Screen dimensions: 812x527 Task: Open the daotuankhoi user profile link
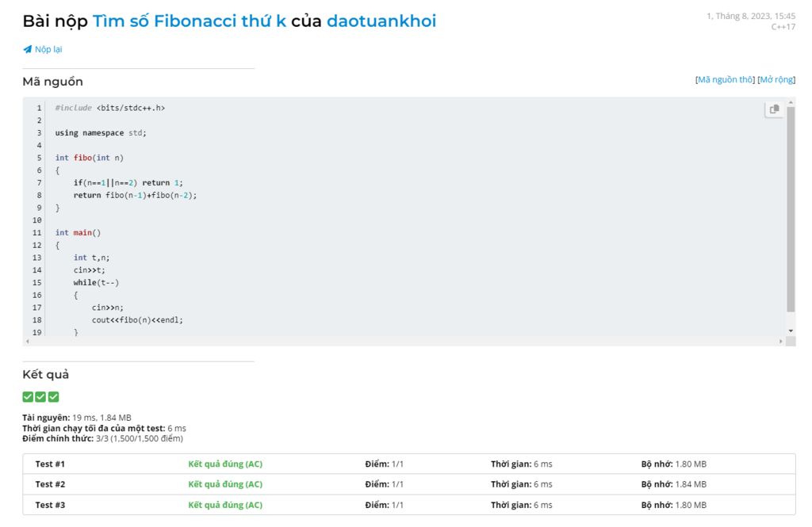381,21
